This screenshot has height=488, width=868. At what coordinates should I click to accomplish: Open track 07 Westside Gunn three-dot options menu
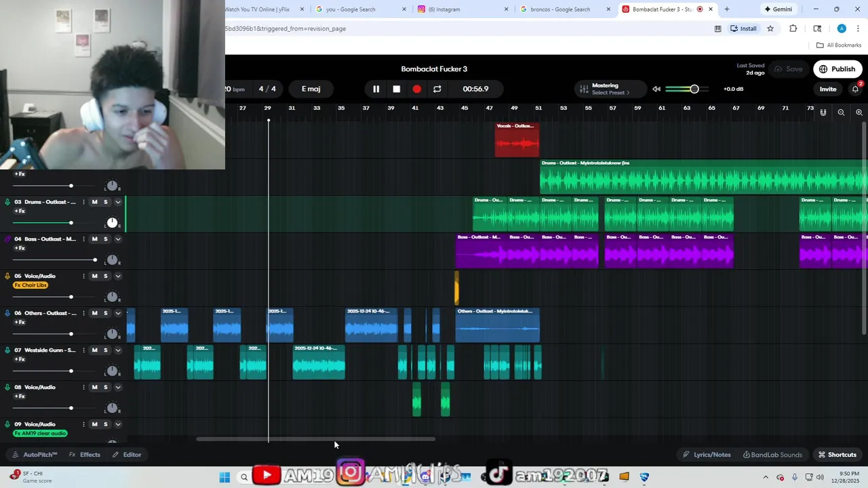pos(83,350)
